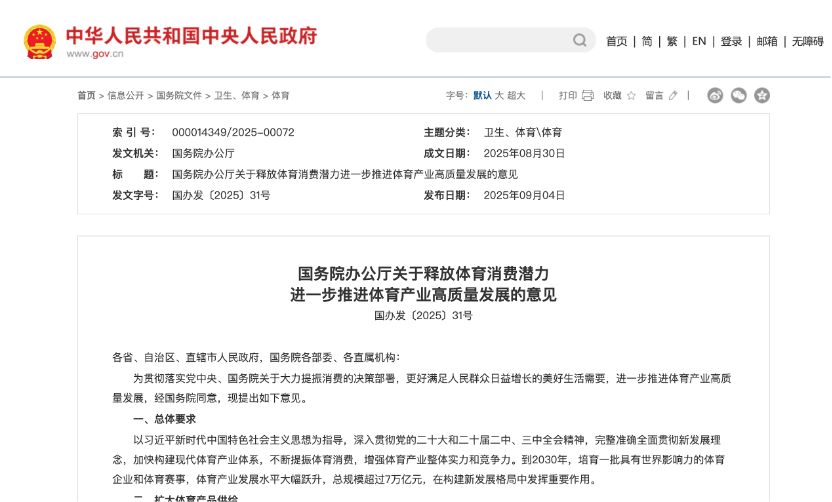The width and height of the screenshot is (832, 502).
Task: Click the round star share icon
Action: click(762, 96)
